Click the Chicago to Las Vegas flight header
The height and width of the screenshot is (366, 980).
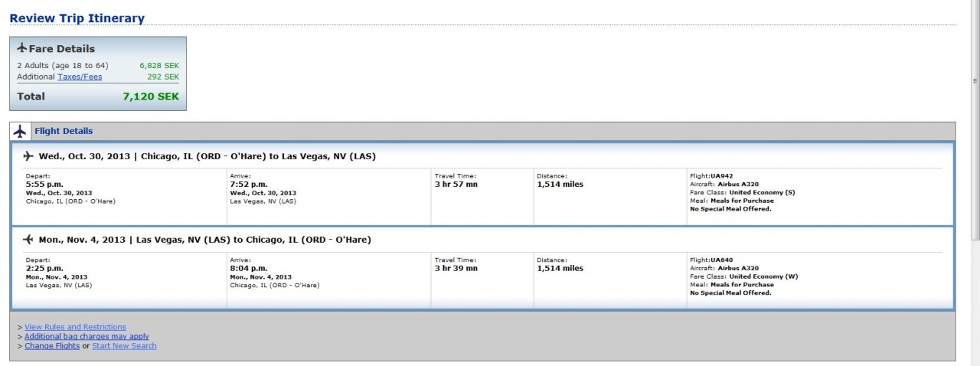207,156
